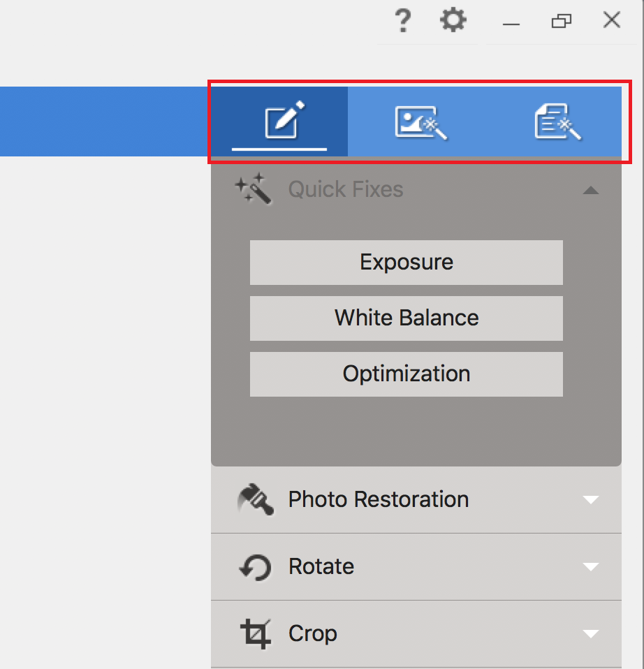Click the Crop tool icon

255,634
